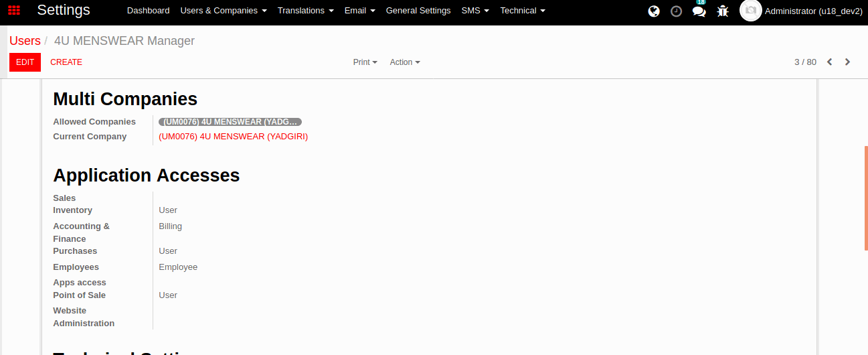Click the bug debug tools icon
This screenshot has width=868, height=355.
(722, 11)
